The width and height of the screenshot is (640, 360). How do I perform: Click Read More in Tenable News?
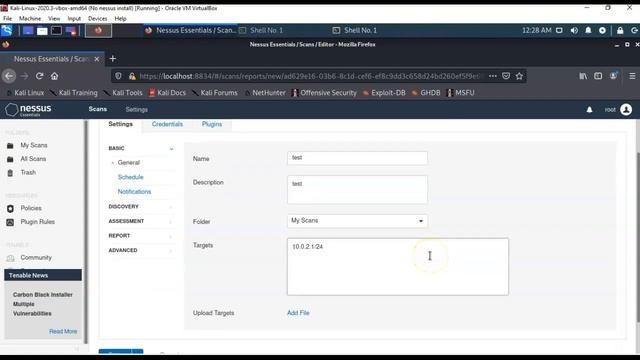pos(63,331)
